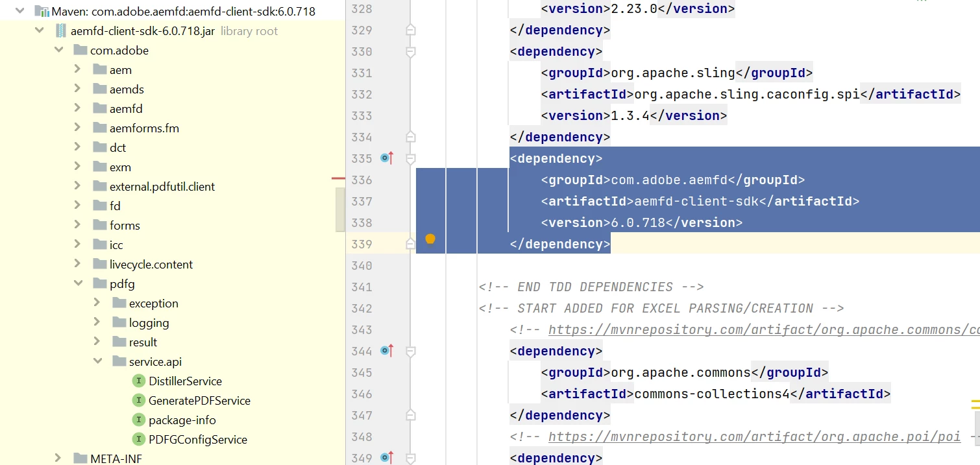Expand the exm package
This screenshot has width=980, height=465.
coord(77,167)
